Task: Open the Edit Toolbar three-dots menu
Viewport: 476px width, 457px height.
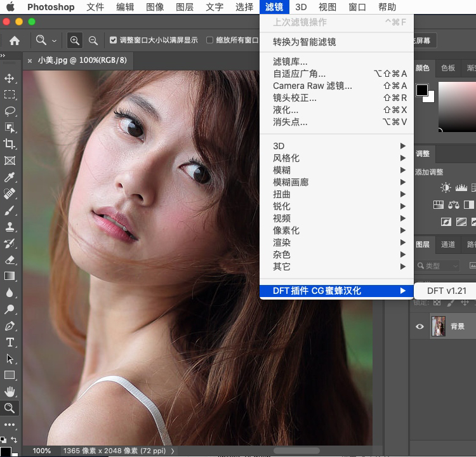Action: tap(10, 425)
